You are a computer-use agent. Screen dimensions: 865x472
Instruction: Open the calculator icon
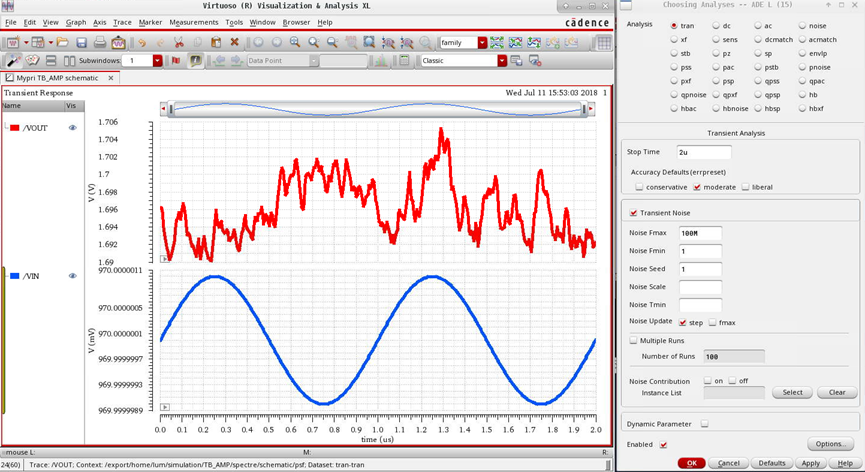pyautogui.click(x=404, y=61)
